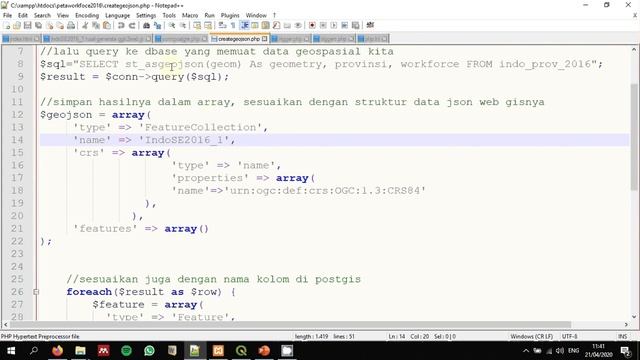Click the Stop Recording macro icon
The height and width of the screenshot is (360, 640).
[323, 25]
